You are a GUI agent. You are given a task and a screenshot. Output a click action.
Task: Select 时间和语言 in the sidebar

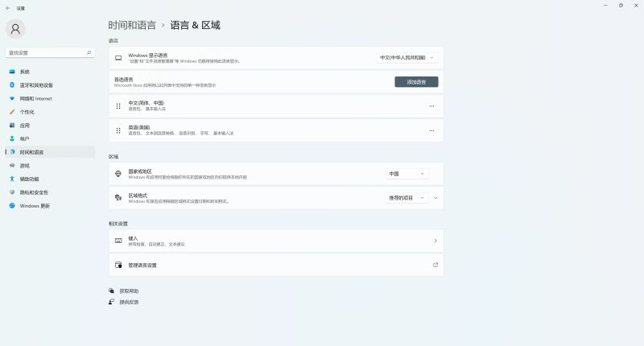(x=50, y=152)
